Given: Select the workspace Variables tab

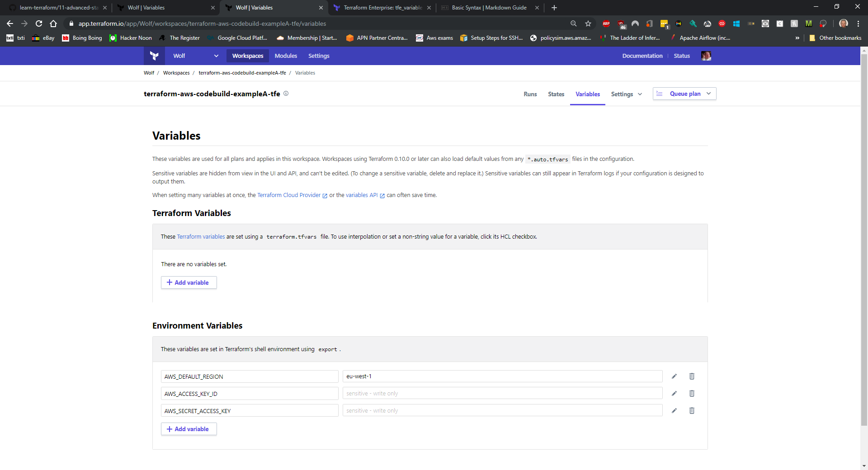Looking at the screenshot, I should [588, 94].
